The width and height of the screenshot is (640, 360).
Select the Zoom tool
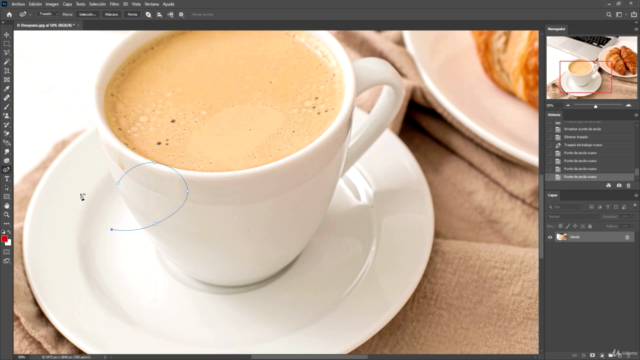point(7,215)
